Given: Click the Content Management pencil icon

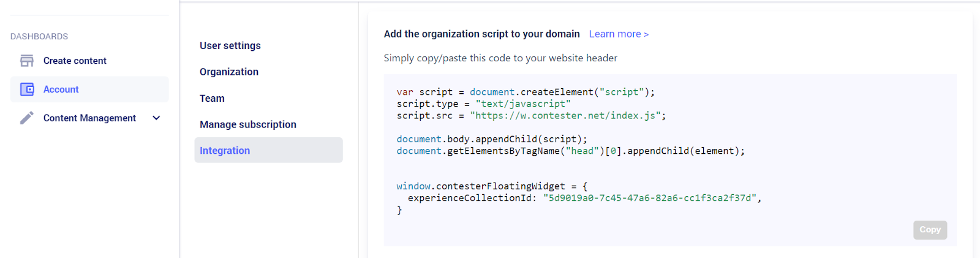Looking at the screenshot, I should coord(26,118).
